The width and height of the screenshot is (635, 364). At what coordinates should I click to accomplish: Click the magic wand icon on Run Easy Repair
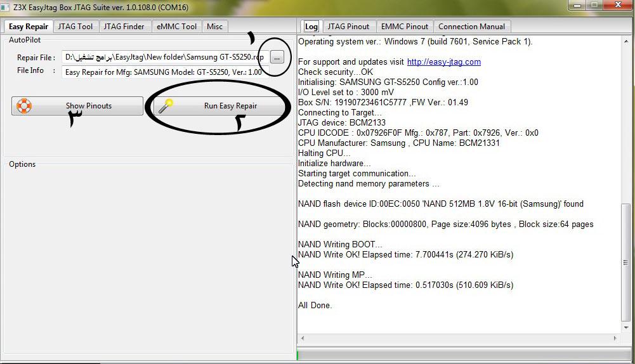(165, 106)
